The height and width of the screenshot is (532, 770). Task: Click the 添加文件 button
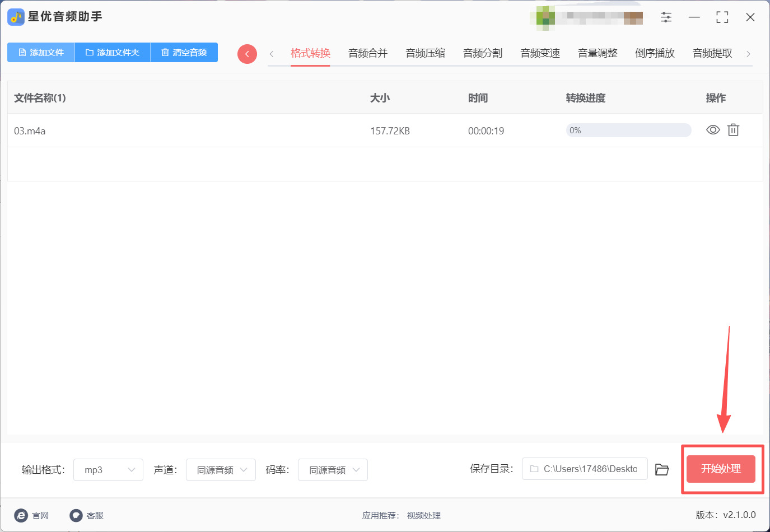pos(41,52)
